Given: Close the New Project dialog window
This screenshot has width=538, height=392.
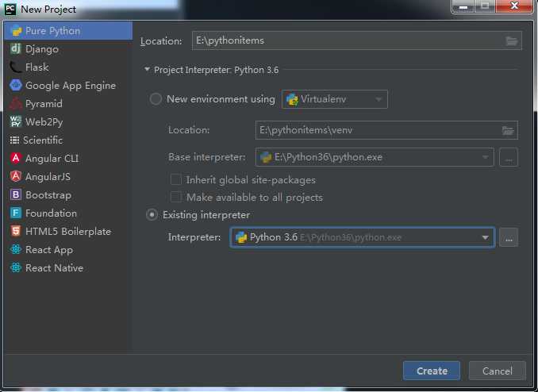Looking at the screenshot, I should click(514, 6).
